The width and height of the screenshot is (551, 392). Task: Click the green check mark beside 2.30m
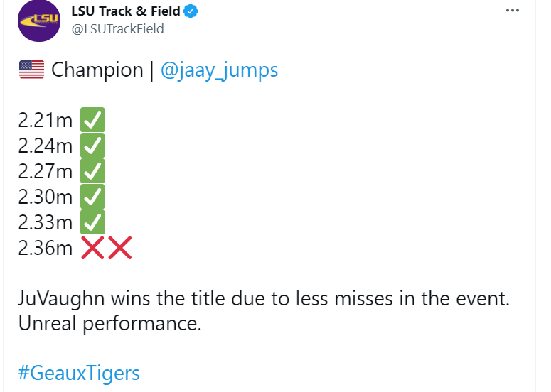[x=92, y=197]
